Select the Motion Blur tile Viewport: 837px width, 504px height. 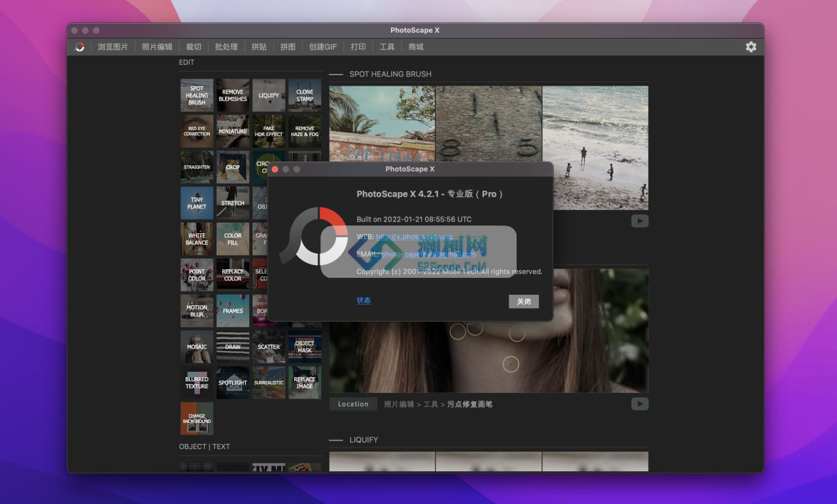(197, 311)
